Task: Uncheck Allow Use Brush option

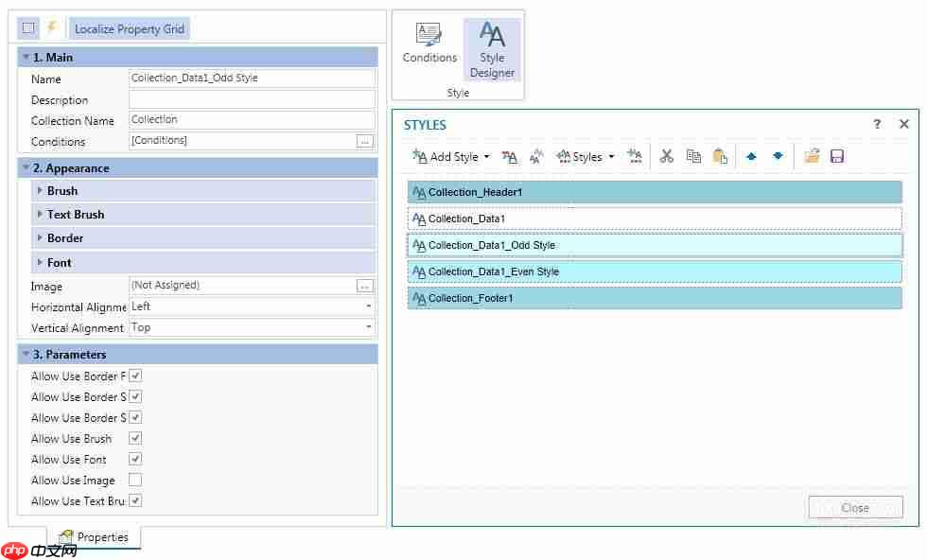Action: click(x=134, y=438)
